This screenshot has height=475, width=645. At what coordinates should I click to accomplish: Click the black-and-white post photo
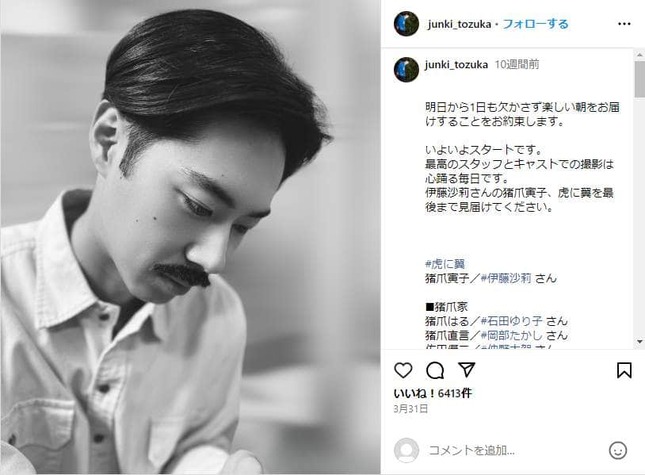point(190,237)
